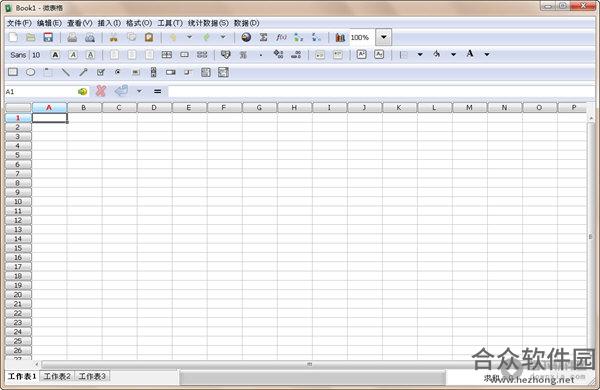600x390 pixels.
Task: Increase decimal places icon
Action: [278, 54]
